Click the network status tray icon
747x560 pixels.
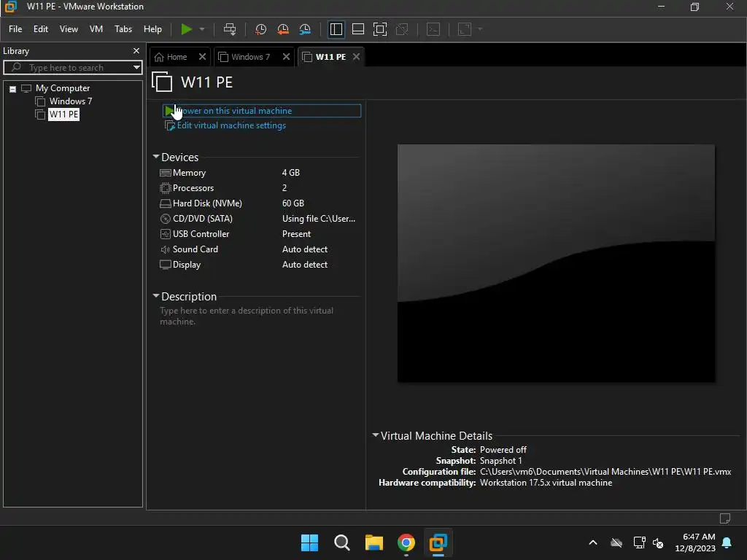point(639,542)
